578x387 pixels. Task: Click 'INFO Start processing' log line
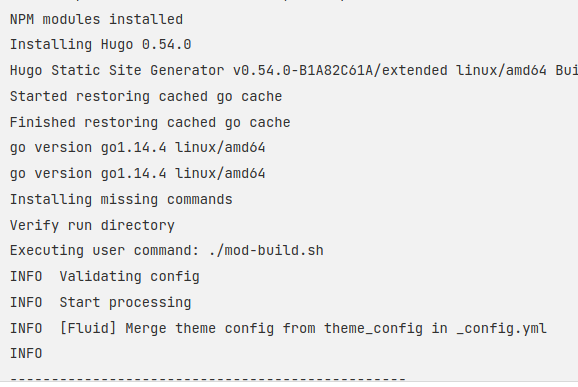pos(101,302)
